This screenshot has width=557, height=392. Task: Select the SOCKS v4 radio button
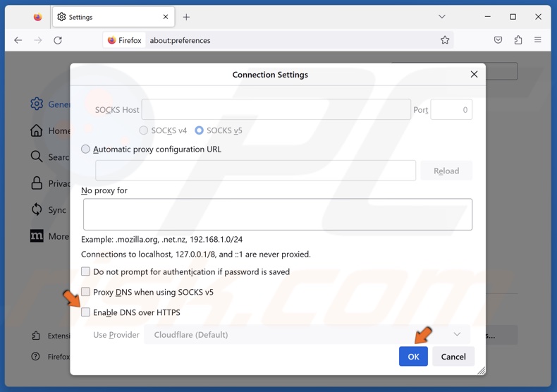144,130
